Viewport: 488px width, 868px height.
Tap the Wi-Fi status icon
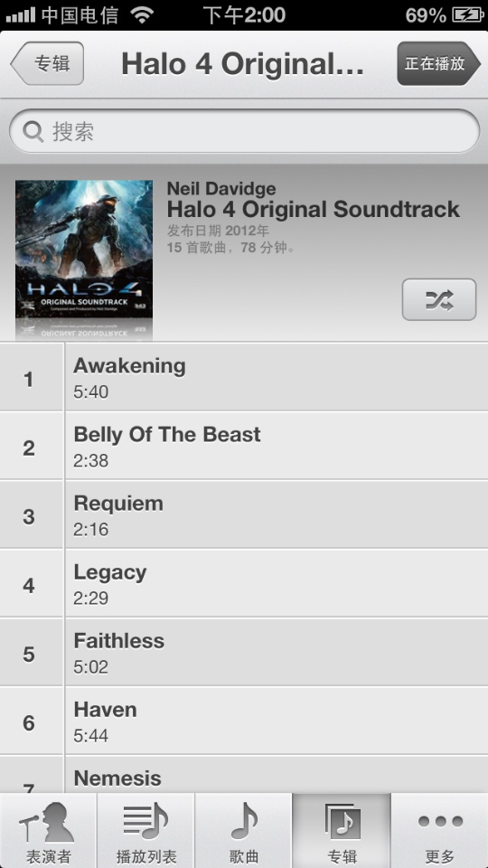coord(143,15)
